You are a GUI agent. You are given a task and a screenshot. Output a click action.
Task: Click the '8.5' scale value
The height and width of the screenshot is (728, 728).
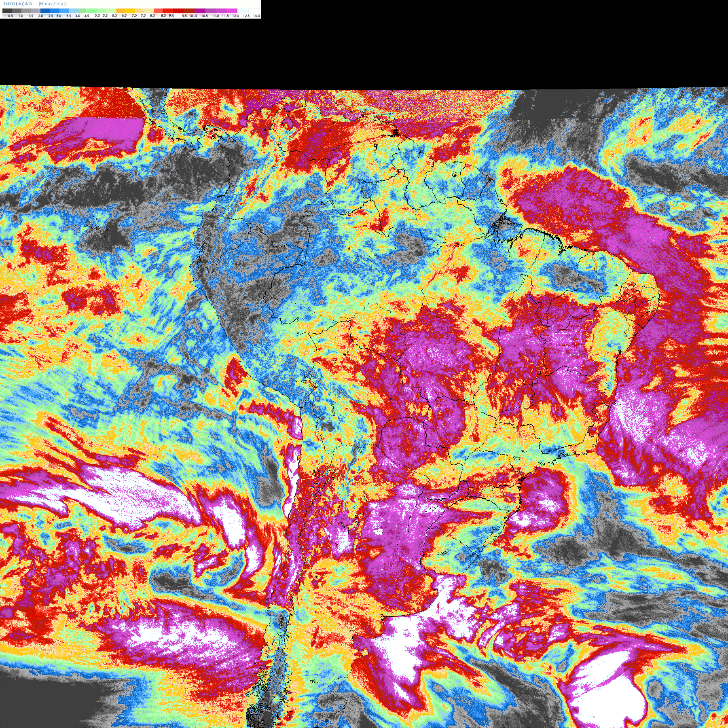click(x=163, y=15)
